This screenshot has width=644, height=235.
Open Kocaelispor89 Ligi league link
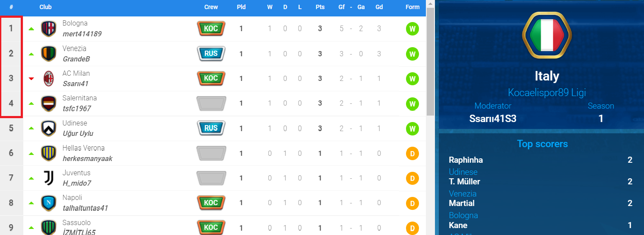coord(547,93)
